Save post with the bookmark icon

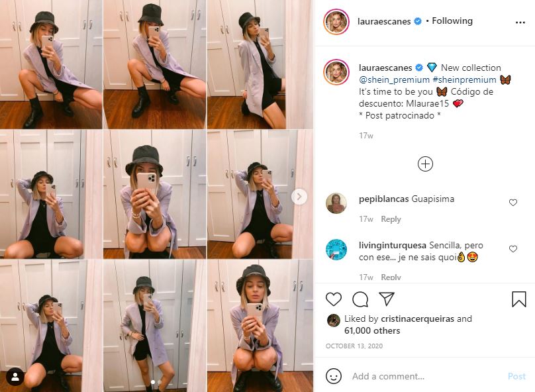tap(519, 299)
